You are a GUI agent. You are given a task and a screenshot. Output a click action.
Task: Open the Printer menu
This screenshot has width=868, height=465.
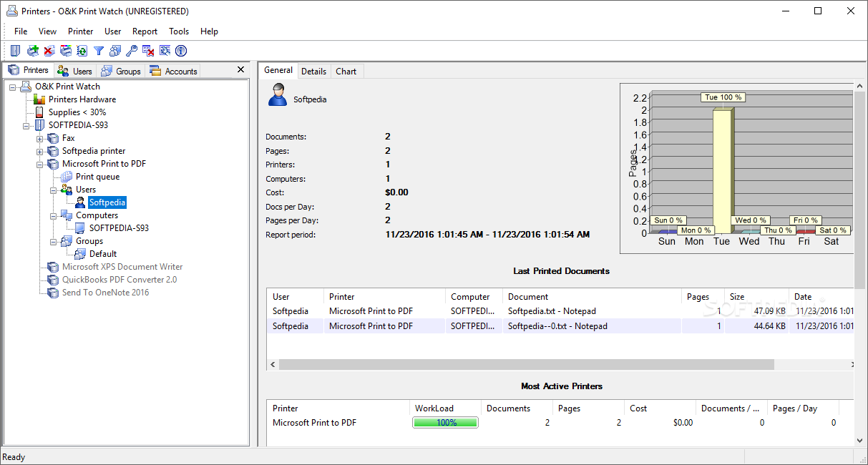[81, 31]
